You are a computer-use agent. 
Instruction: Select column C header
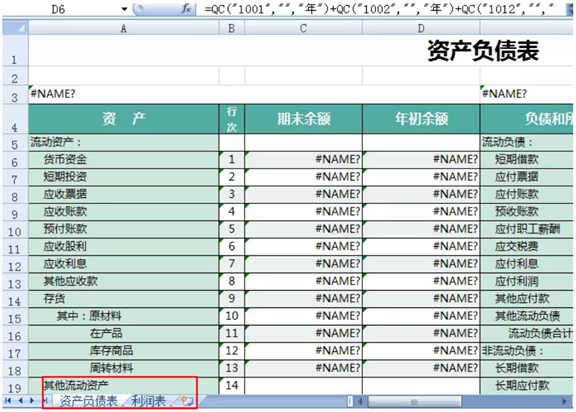303,28
